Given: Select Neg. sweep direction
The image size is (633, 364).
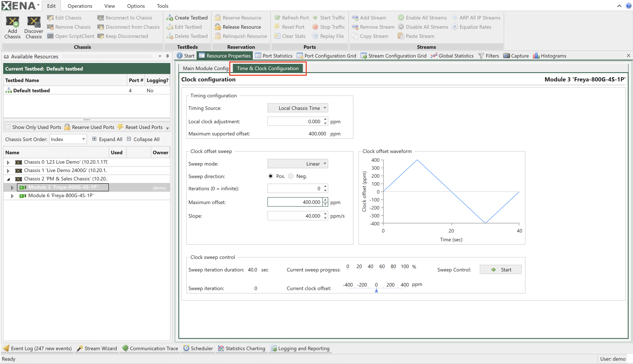Looking at the screenshot, I should (x=291, y=176).
